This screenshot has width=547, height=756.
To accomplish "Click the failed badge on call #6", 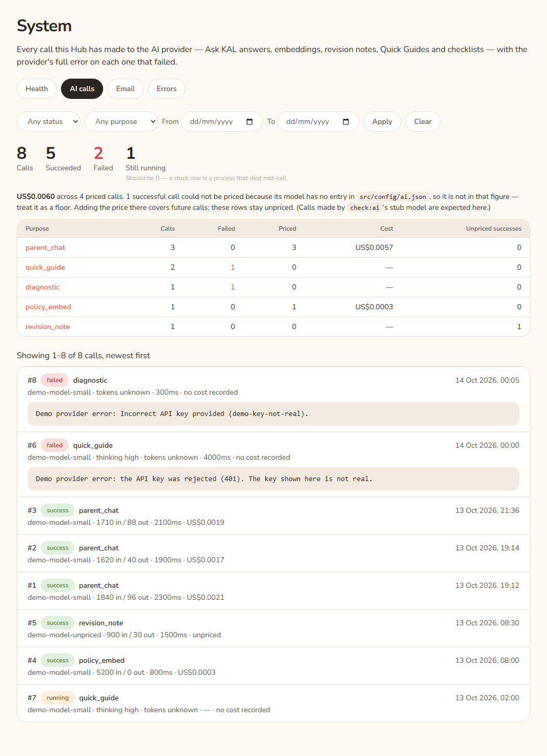I will pos(55,446).
